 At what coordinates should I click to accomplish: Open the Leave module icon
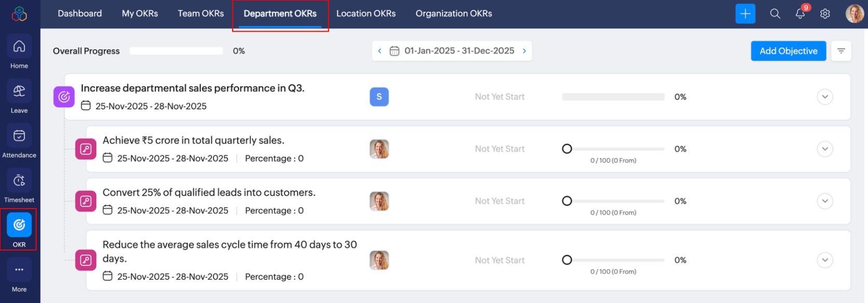pos(19,92)
